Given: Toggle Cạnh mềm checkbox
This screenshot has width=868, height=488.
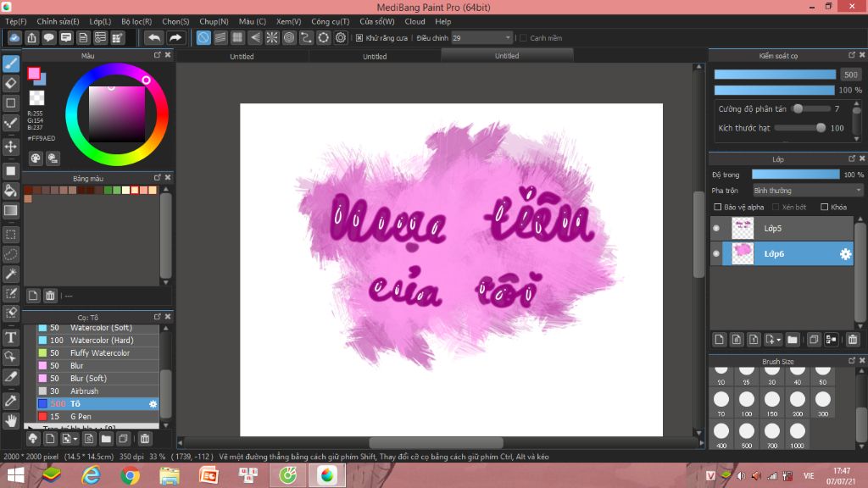Looking at the screenshot, I should coord(523,37).
